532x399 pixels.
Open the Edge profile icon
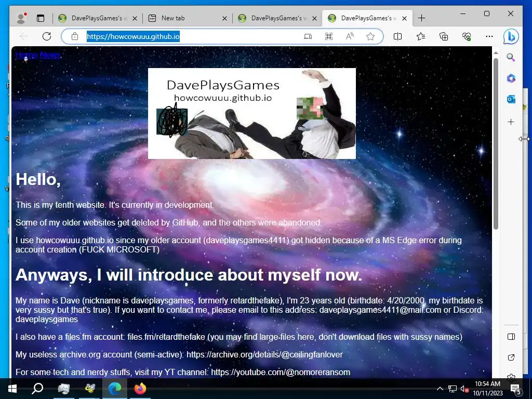pyautogui.click(x=21, y=18)
